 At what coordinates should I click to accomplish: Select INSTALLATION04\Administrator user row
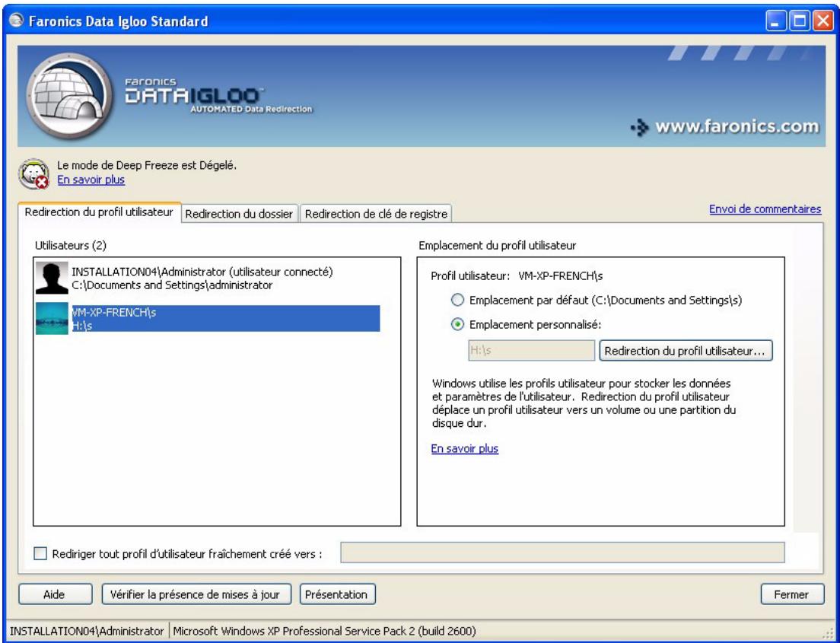[x=208, y=278]
